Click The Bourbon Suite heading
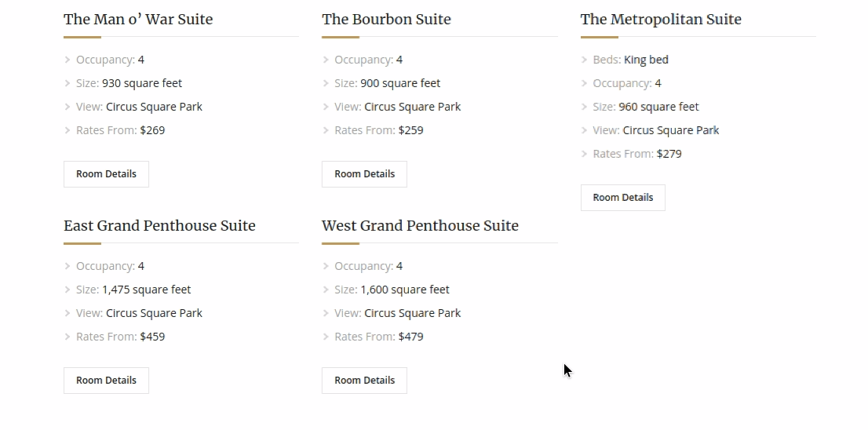The width and height of the screenshot is (868, 430). point(386,20)
